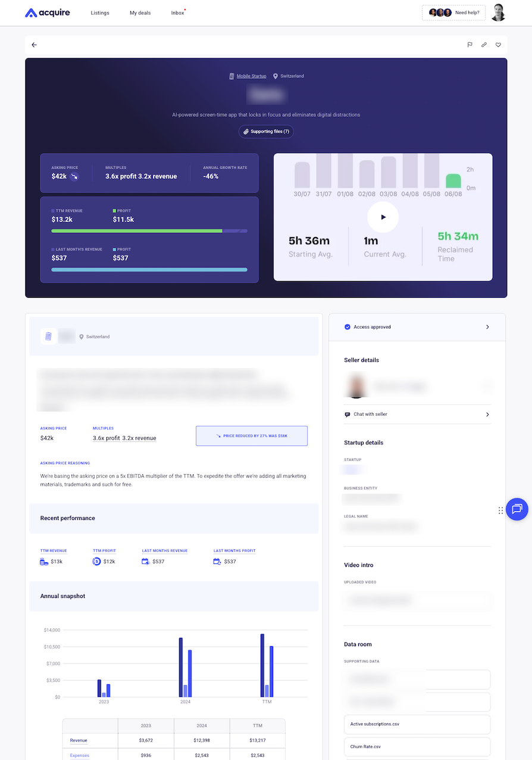This screenshot has height=760, width=532.
Task: Click the price-drop arrow beside $42k in the banner
Action: click(74, 176)
